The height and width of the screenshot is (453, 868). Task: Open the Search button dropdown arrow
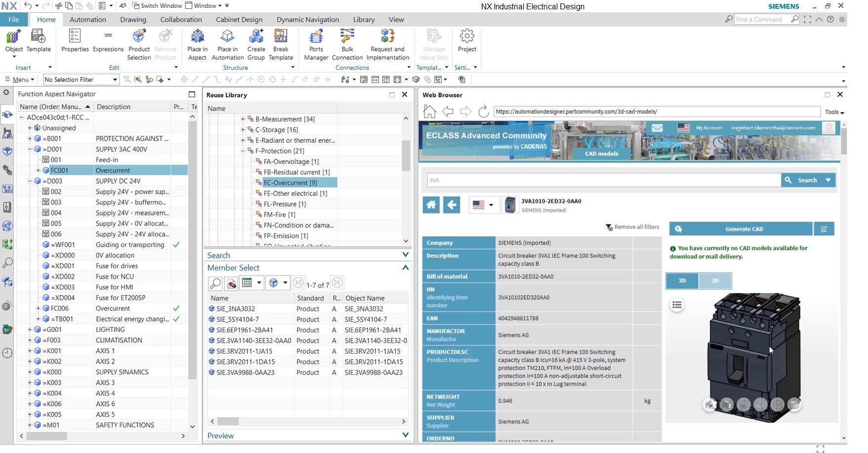[x=828, y=180]
